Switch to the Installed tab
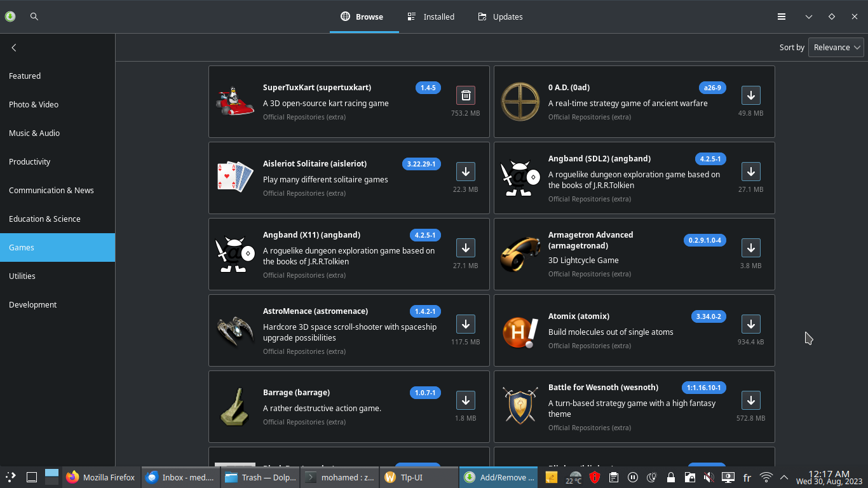 431,17
